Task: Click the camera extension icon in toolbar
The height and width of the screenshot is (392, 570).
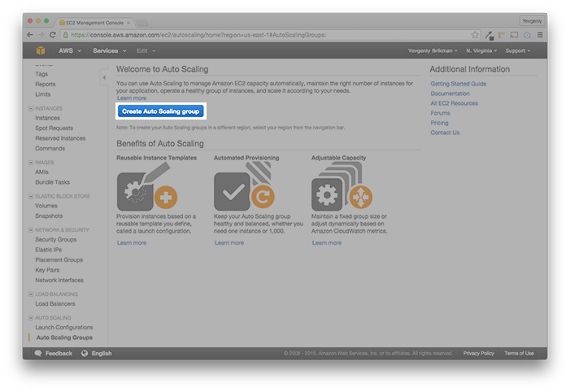Action: click(x=527, y=35)
